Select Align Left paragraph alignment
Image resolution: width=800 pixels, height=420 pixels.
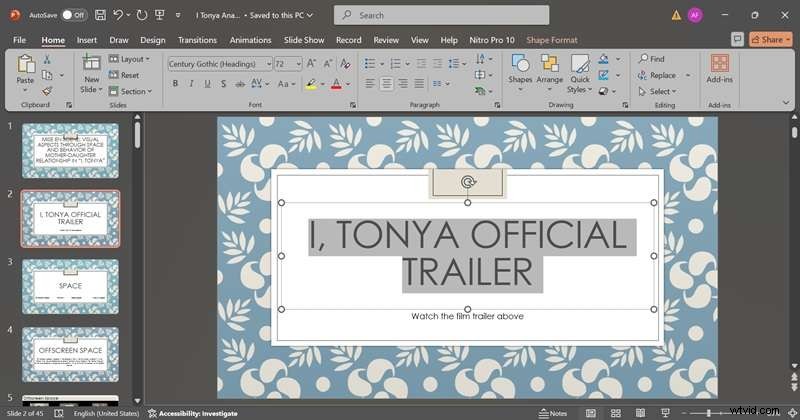[370, 84]
